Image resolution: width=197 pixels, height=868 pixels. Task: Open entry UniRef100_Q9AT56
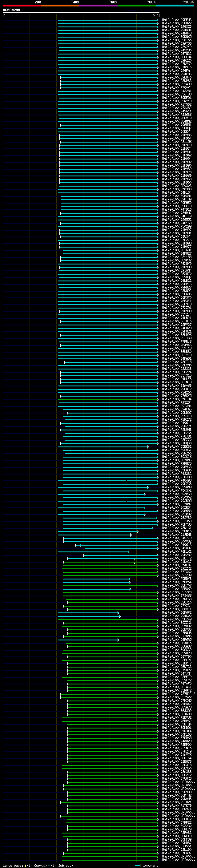(x=177, y=43)
